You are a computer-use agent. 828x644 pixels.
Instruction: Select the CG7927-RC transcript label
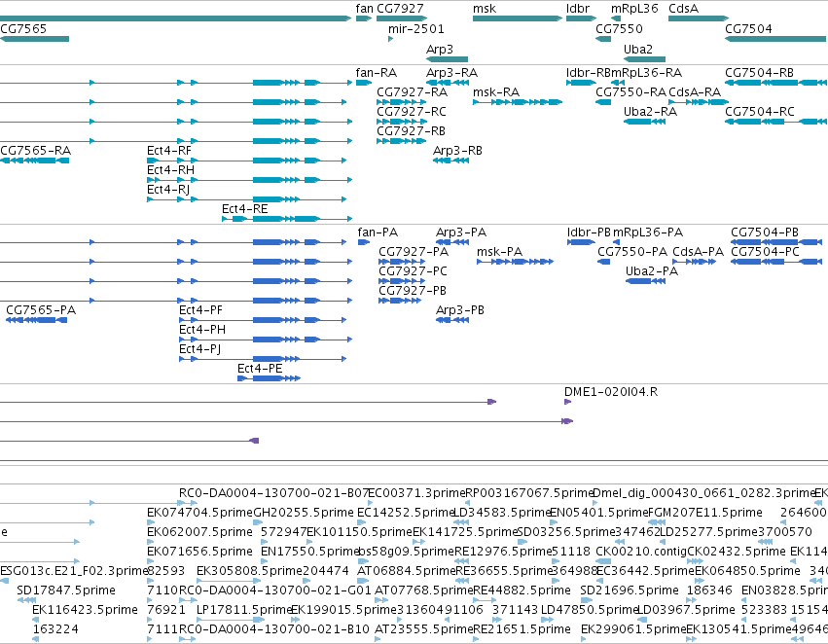click(x=412, y=112)
